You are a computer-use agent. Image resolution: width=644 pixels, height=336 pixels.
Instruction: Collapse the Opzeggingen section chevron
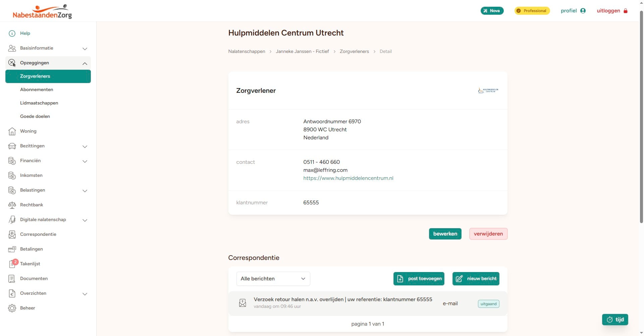85,63
